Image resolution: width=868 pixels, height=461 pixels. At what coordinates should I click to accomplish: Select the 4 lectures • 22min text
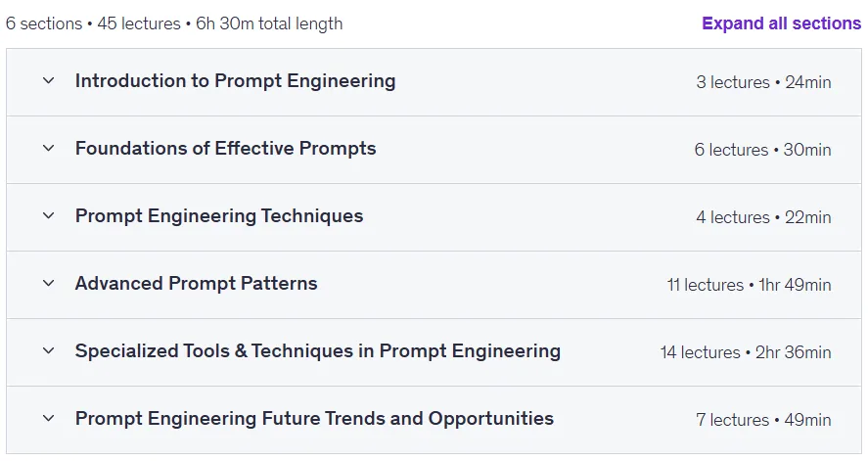[x=763, y=217]
